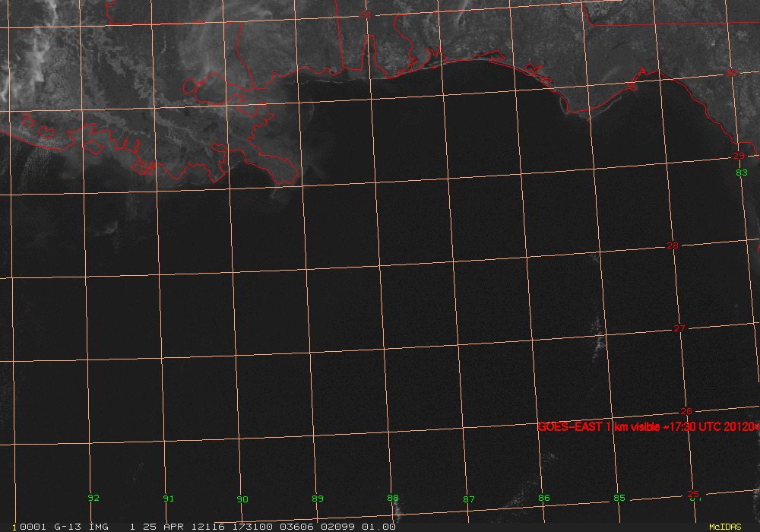Click the 01.00 resolution value
The image size is (760, 532).
[x=378, y=527]
